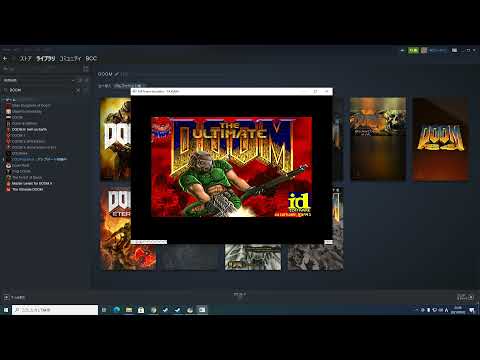
Task: Open Windows notification center icon
Action: 472,310
